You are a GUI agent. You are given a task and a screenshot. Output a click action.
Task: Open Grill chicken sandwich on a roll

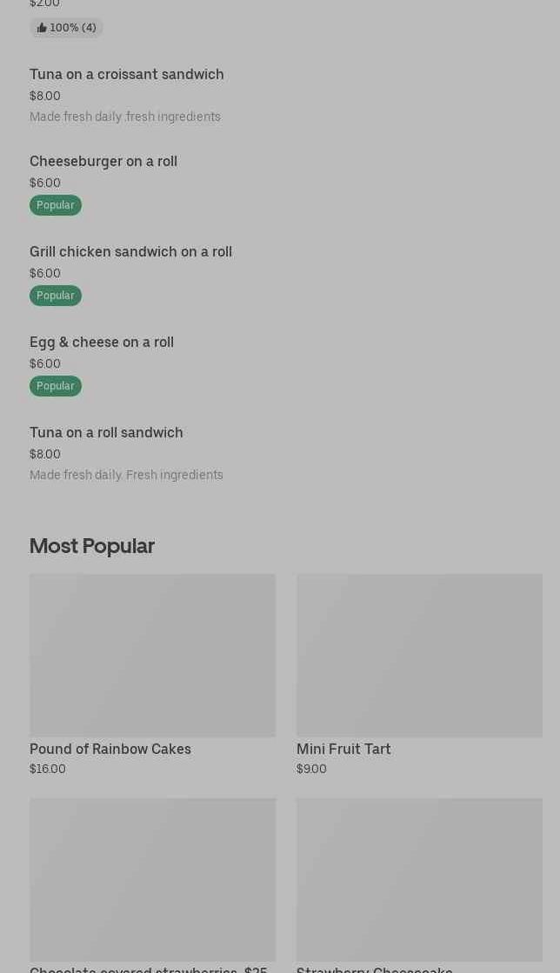[x=130, y=252]
